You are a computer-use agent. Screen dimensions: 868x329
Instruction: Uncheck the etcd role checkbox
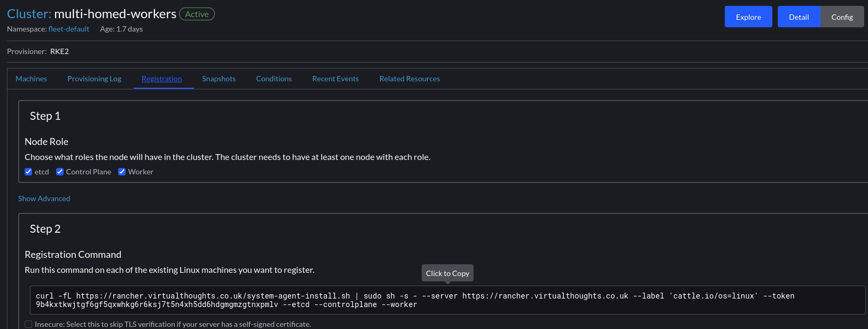tap(28, 172)
